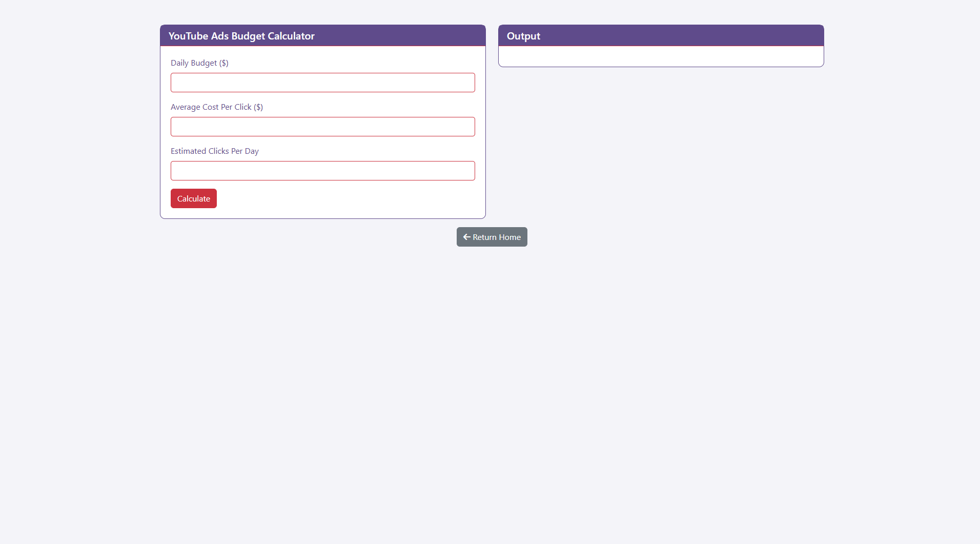Click the empty white Output results area
980x544 pixels.
point(661,56)
